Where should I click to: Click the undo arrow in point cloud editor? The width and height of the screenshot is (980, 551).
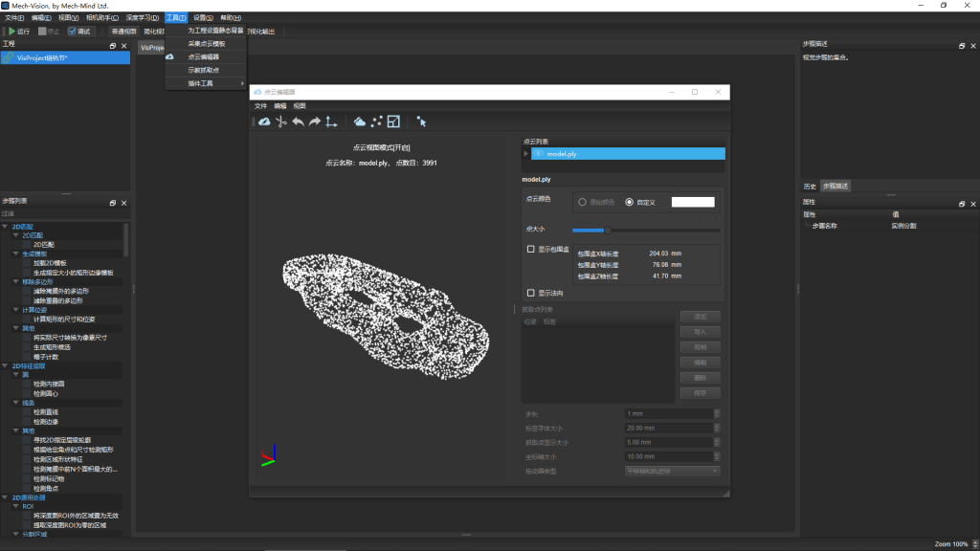tap(297, 121)
